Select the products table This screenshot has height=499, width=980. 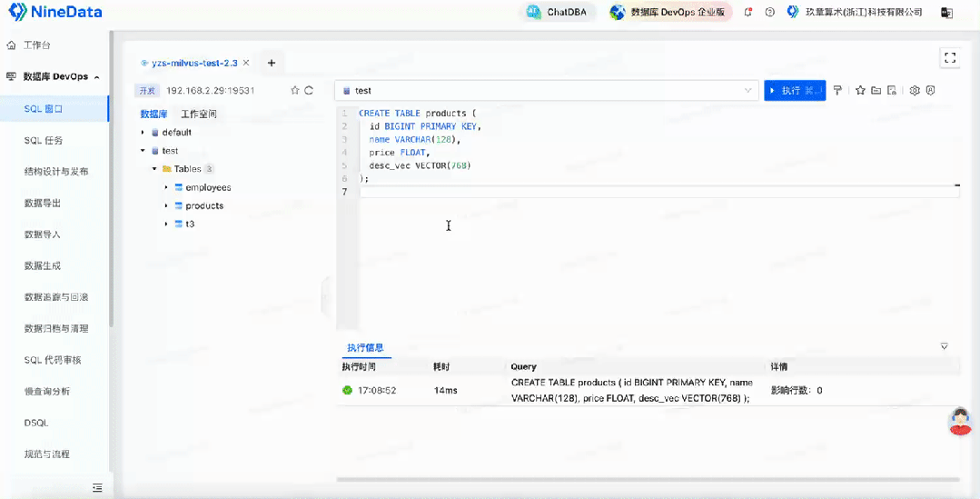[x=204, y=205]
